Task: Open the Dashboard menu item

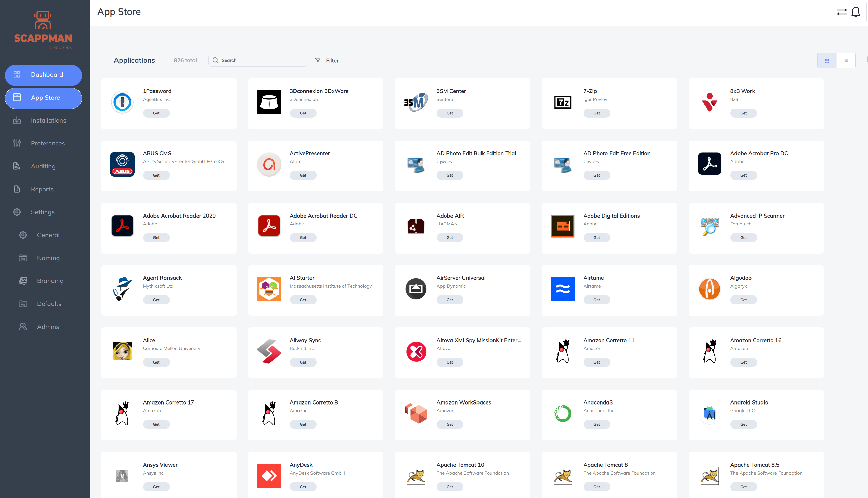Action: coord(44,75)
